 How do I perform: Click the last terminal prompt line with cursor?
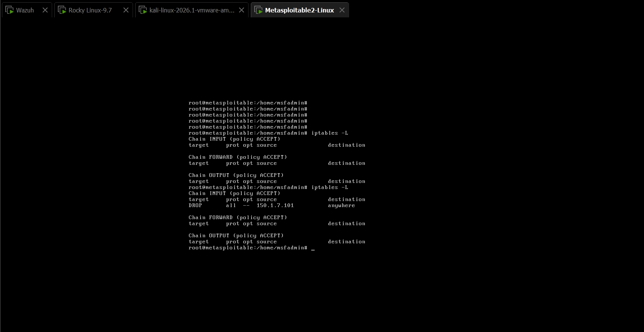point(252,248)
